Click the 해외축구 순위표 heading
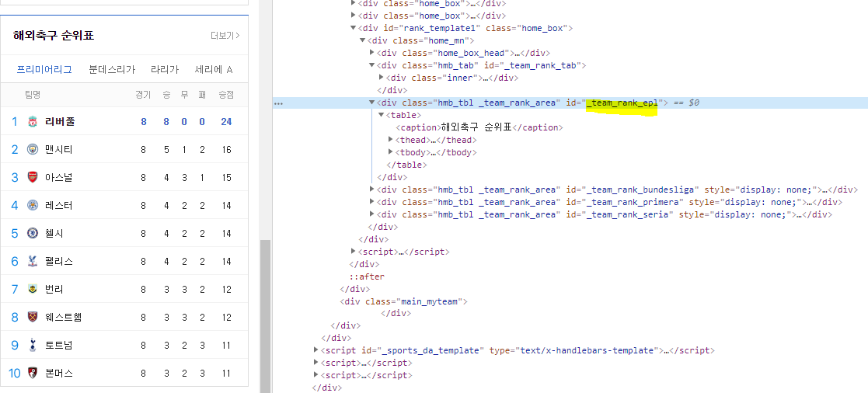This screenshot has height=393, width=868. [54, 36]
